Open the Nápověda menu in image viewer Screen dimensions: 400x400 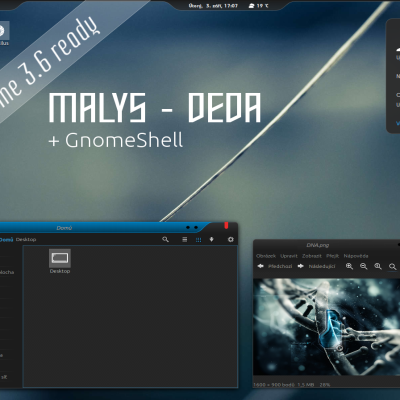pos(356,256)
